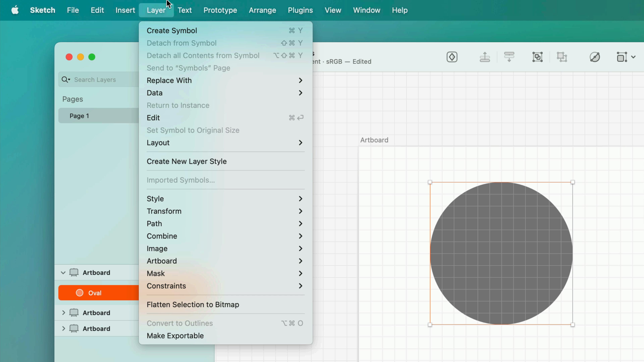This screenshot has height=362, width=644.
Task: Choose Create New Layer Style
Action: [x=186, y=161]
